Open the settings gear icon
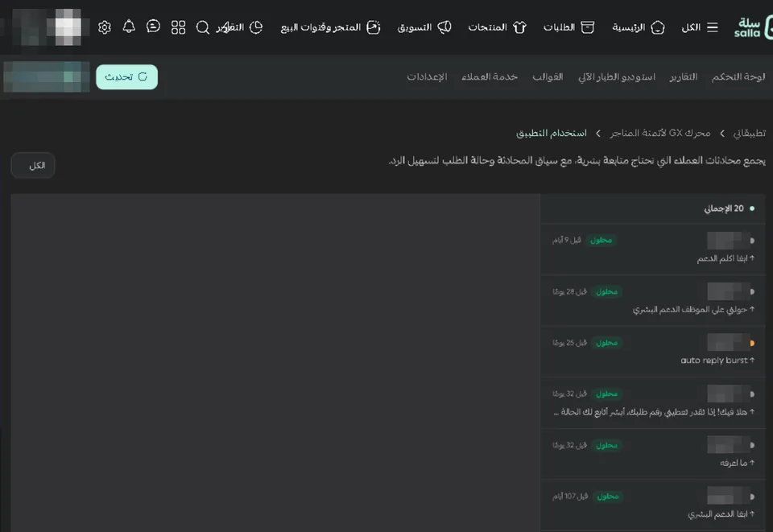This screenshot has width=773, height=532. [x=104, y=27]
